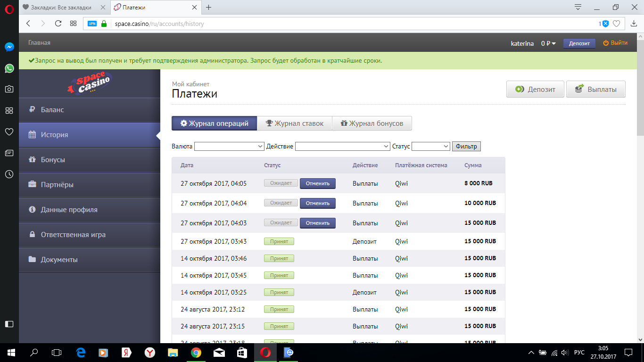This screenshot has height=362, width=644.
Task: Open Ответственная игра in the left menu
Action: click(90, 235)
